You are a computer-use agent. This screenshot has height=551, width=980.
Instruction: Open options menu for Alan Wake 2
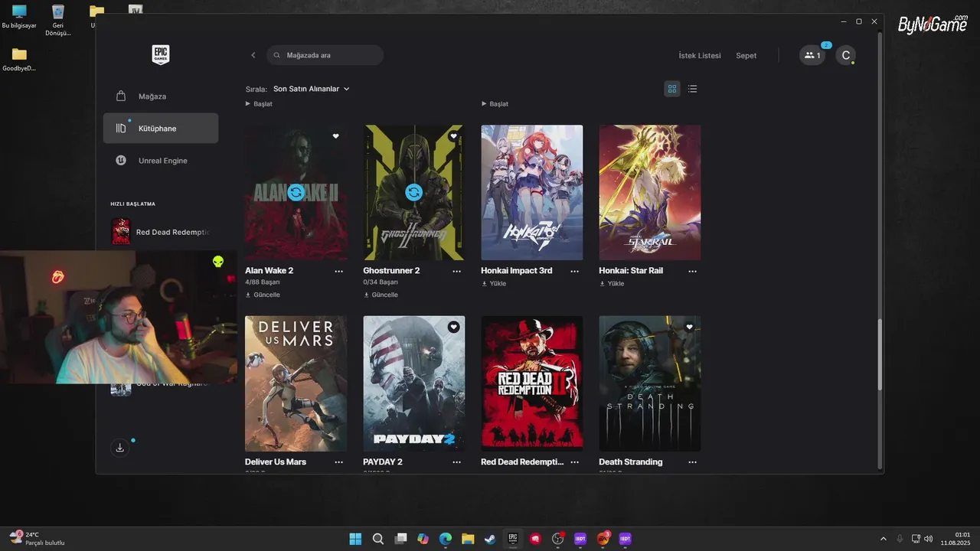coord(339,271)
